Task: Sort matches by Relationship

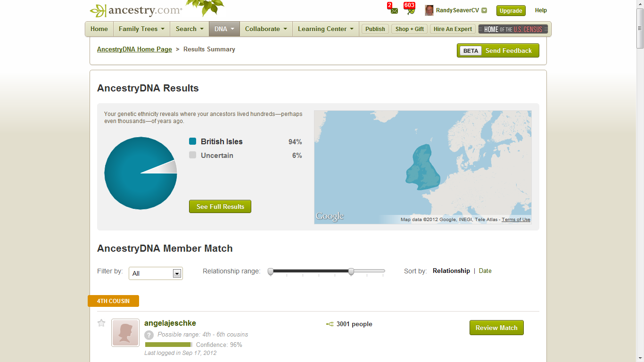Action: pos(451,271)
